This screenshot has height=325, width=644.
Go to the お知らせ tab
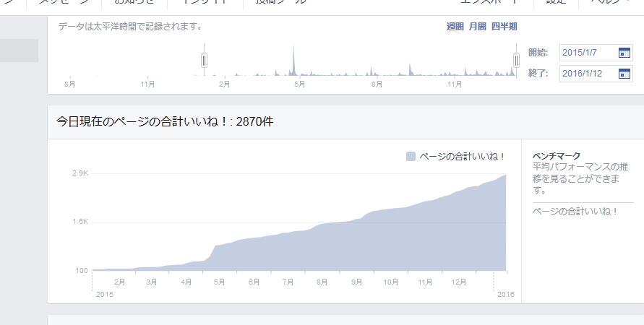coord(134,2)
